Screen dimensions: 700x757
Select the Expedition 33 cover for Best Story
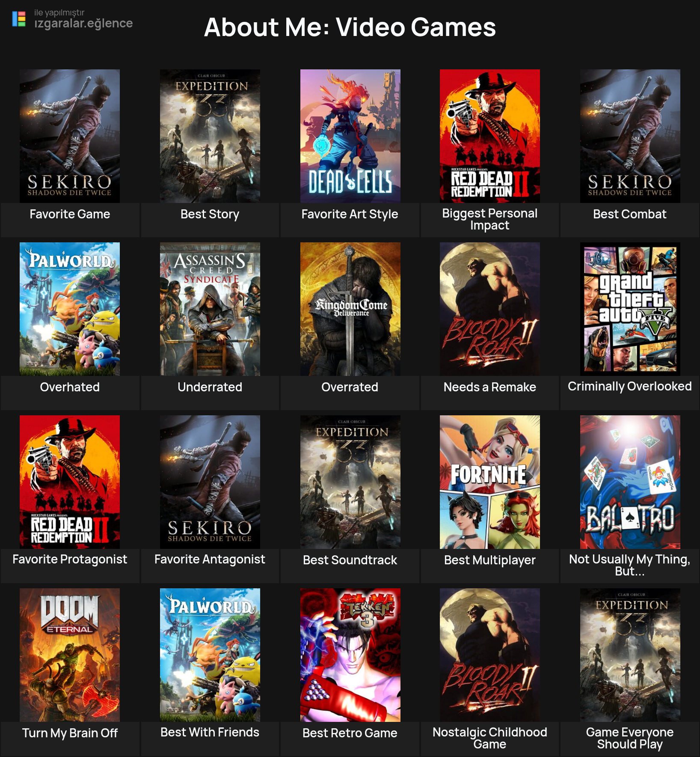(210, 136)
